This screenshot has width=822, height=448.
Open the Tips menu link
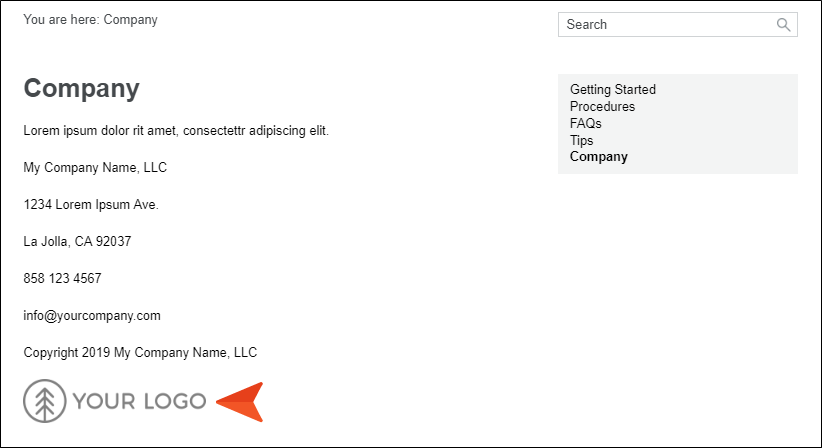coord(581,140)
